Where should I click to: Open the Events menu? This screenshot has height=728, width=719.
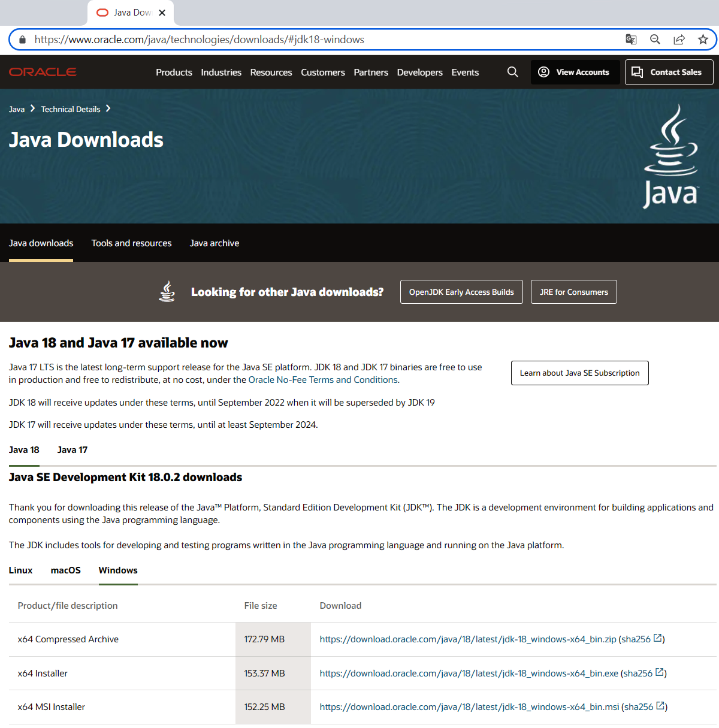465,72
